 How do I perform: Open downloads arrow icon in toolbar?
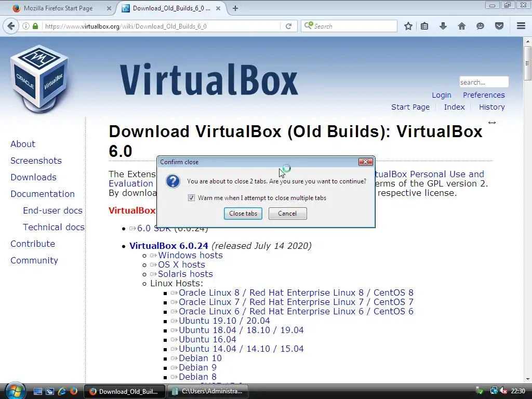(x=443, y=26)
